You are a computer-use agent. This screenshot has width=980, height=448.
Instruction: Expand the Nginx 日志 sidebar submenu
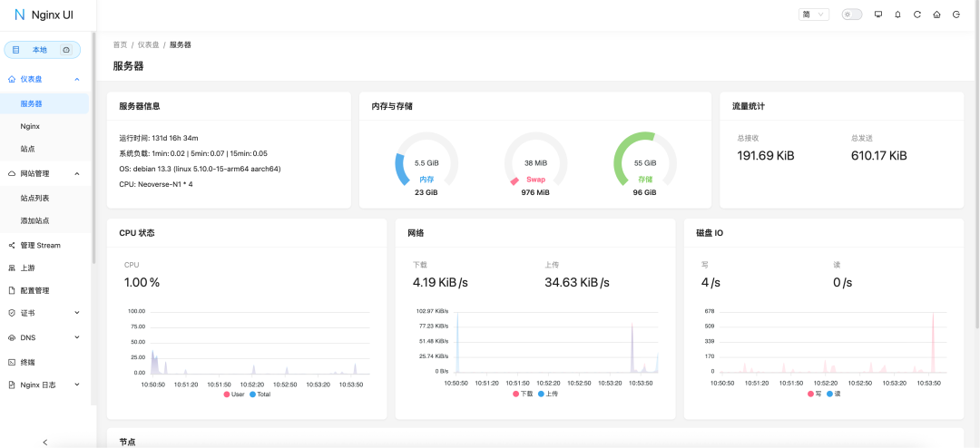pos(76,385)
